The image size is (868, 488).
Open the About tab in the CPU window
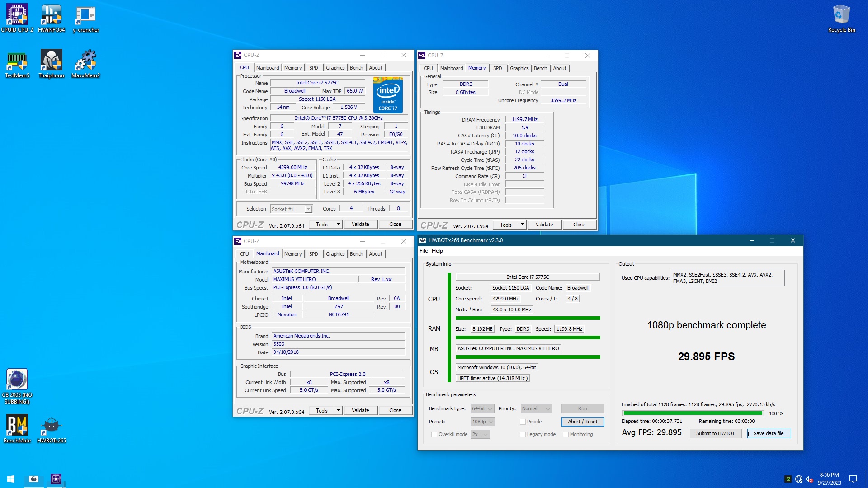point(376,68)
